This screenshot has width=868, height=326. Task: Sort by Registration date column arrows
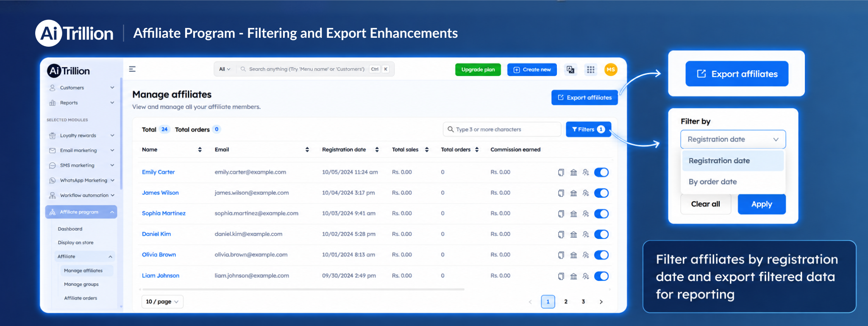point(377,149)
